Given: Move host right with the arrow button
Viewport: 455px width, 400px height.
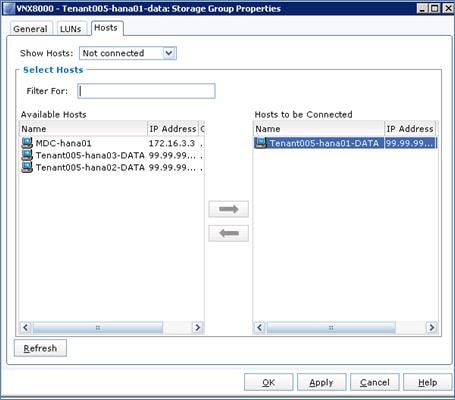Looking at the screenshot, I should pyautogui.click(x=229, y=209).
